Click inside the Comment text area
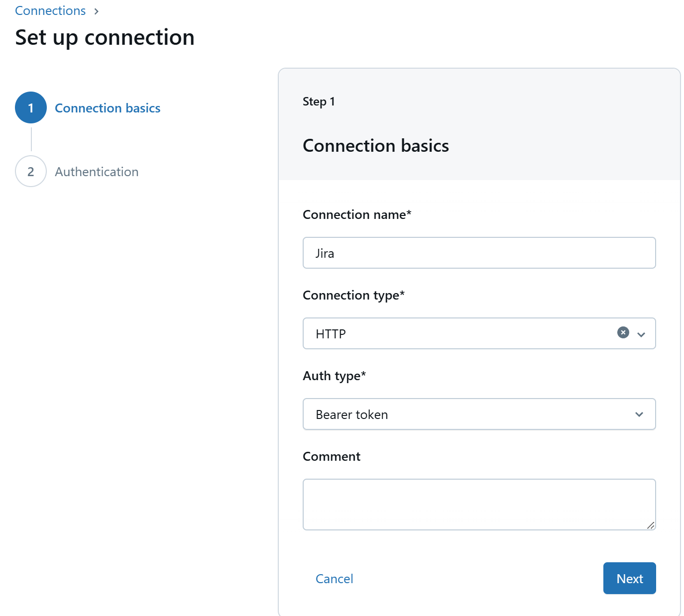 pos(479,504)
